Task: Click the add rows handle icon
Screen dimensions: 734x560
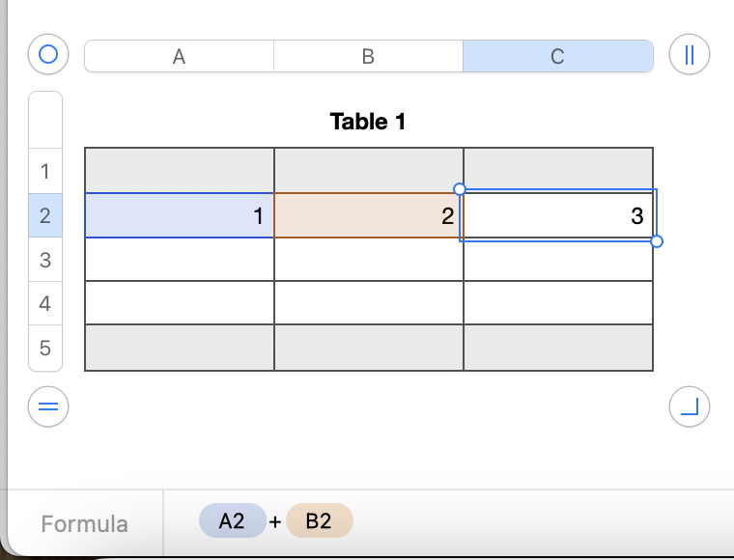Action: pyautogui.click(x=47, y=406)
